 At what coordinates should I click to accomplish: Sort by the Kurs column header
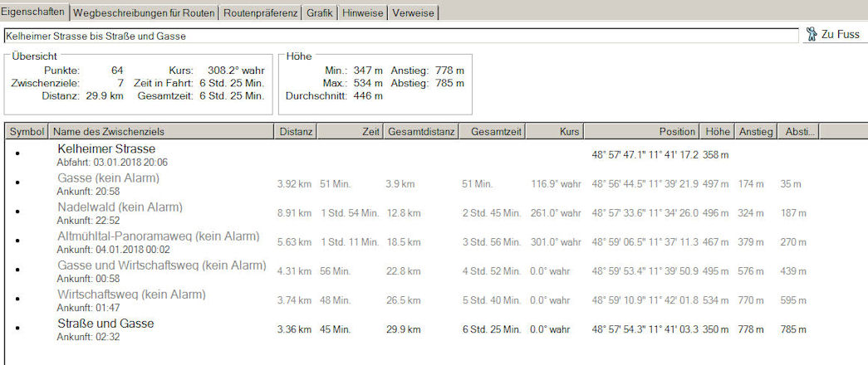pos(555,132)
